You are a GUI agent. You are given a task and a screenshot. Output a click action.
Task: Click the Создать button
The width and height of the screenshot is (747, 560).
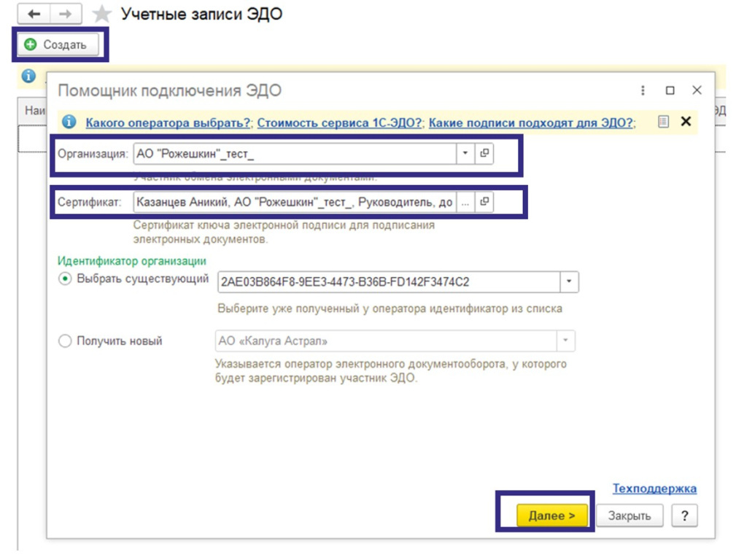(58, 44)
